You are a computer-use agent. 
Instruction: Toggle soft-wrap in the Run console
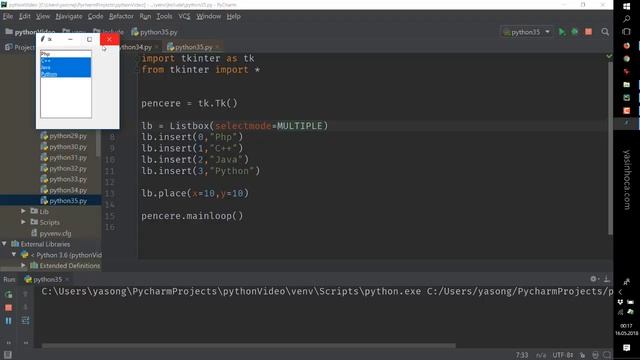pyautogui.click(x=25, y=321)
